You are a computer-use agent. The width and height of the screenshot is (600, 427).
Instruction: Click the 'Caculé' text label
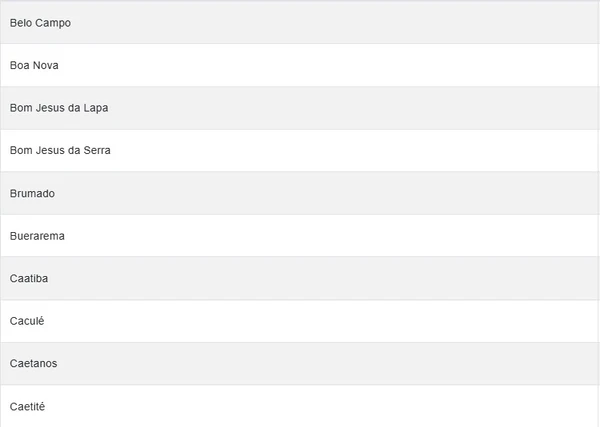pyautogui.click(x=27, y=321)
